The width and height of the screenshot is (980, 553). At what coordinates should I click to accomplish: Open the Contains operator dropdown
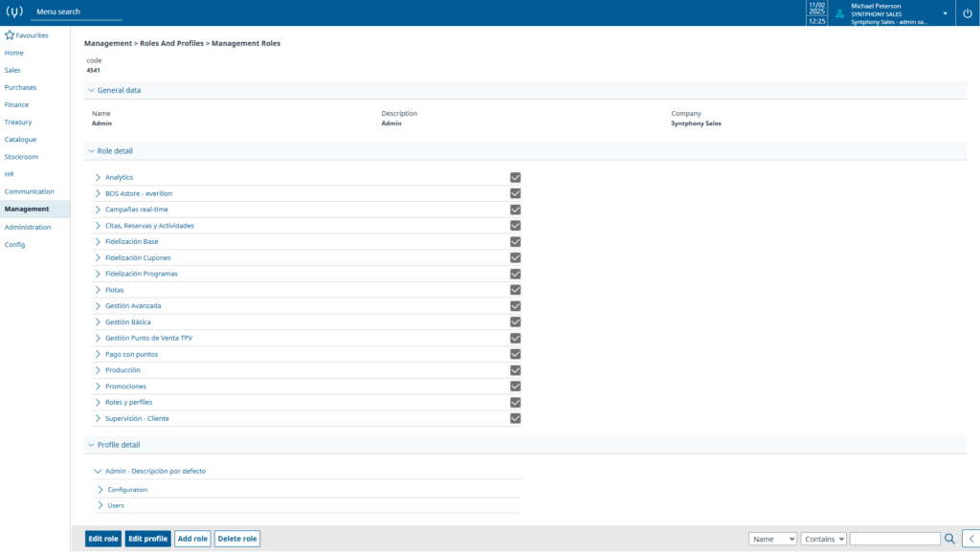(x=824, y=539)
